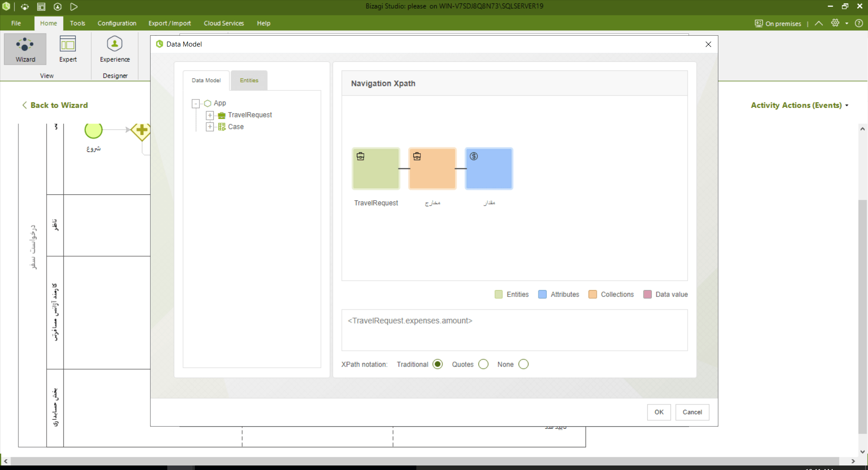Open the Cloud Services ribbon tab

[x=224, y=23]
